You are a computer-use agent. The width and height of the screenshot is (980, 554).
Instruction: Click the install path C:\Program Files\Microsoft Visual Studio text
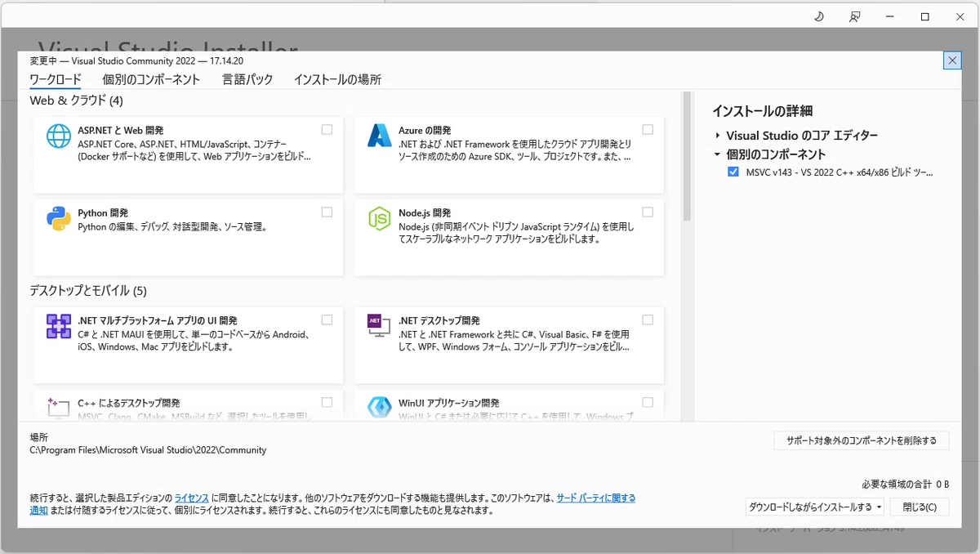click(148, 450)
